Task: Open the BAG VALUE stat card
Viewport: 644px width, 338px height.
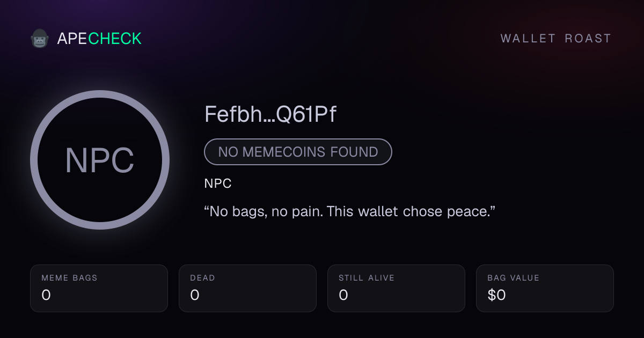Action: coord(545,288)
